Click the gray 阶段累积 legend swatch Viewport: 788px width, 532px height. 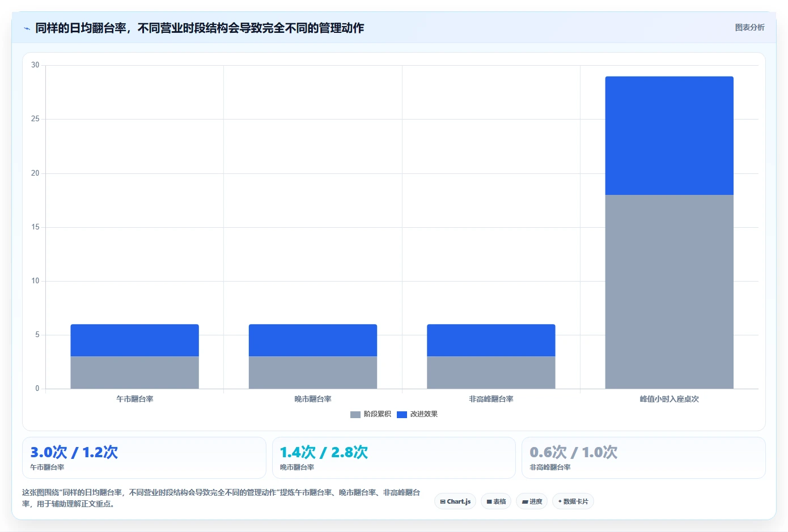tap(355, 415)
